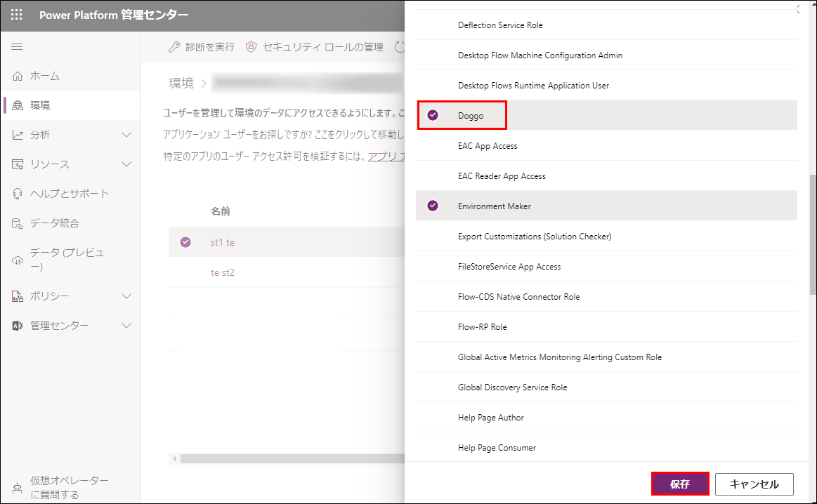Collapse the navigation hamburger menu
This screenshot has width=817, height=504.
tap(17, 47)
